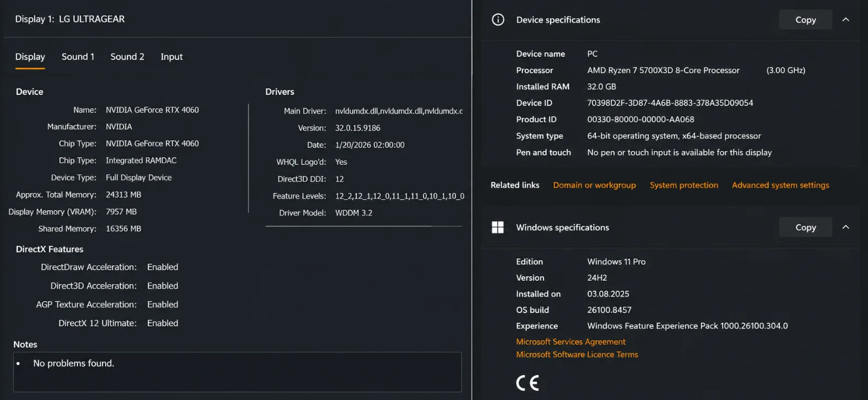The height and width of the screenshot is (400, 868).
Task: Select Product ID '00330-80000-00000-AA068'
Action: [x=641, y=119]
